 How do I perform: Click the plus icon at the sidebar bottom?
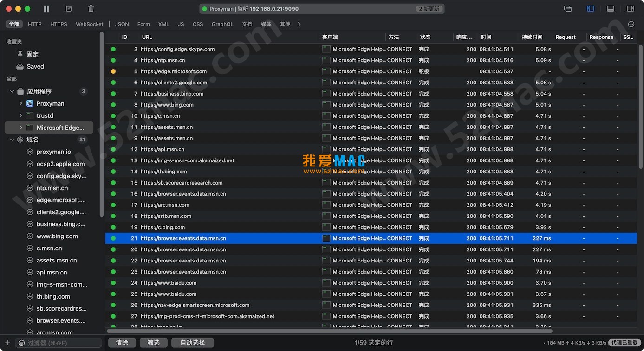click(7, 343)
